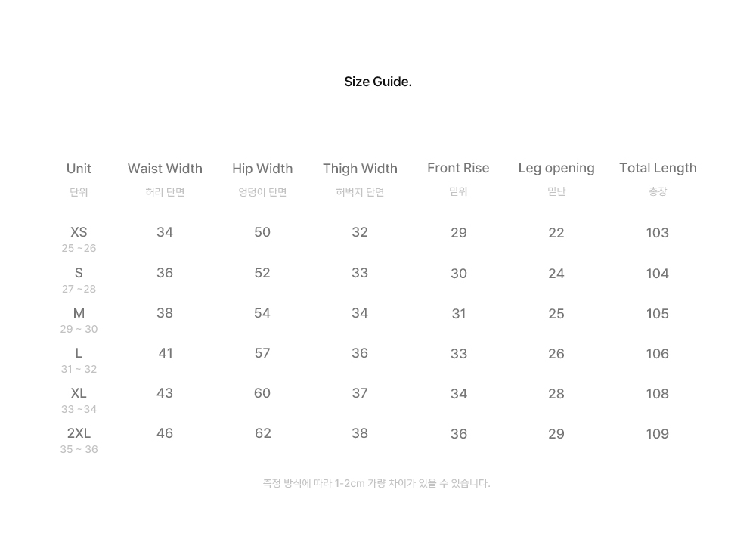Click the Korean measurement note at bottom
756x558 pixels.
click(376, 483)
